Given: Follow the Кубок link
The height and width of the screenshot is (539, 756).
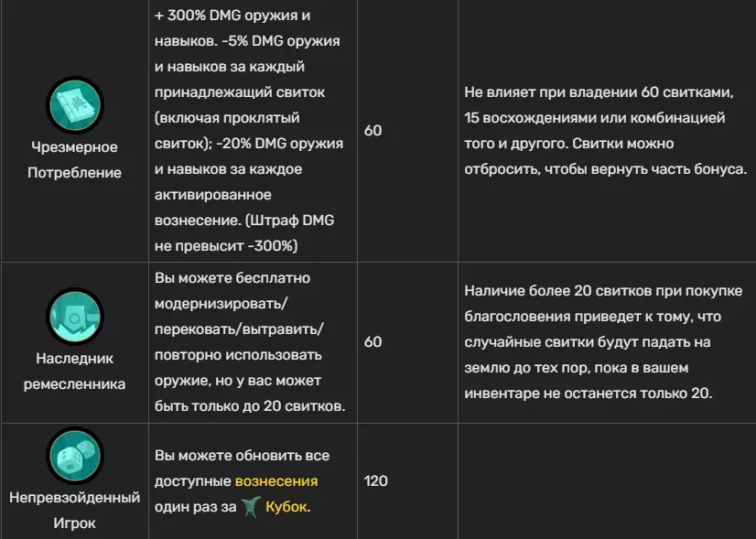Looking at the screenshot, I should pyautogui.click(x=286, y=507).
